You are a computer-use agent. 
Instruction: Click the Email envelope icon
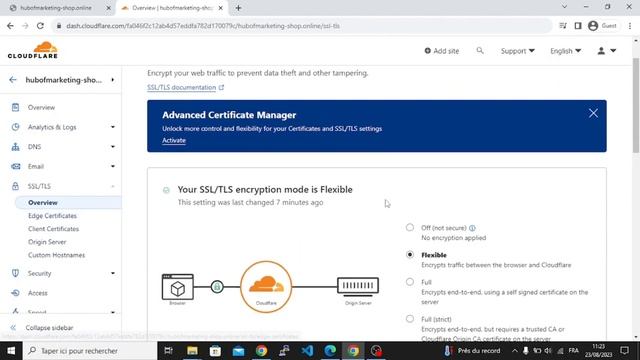pyautogui.click(x=16, y=166)
